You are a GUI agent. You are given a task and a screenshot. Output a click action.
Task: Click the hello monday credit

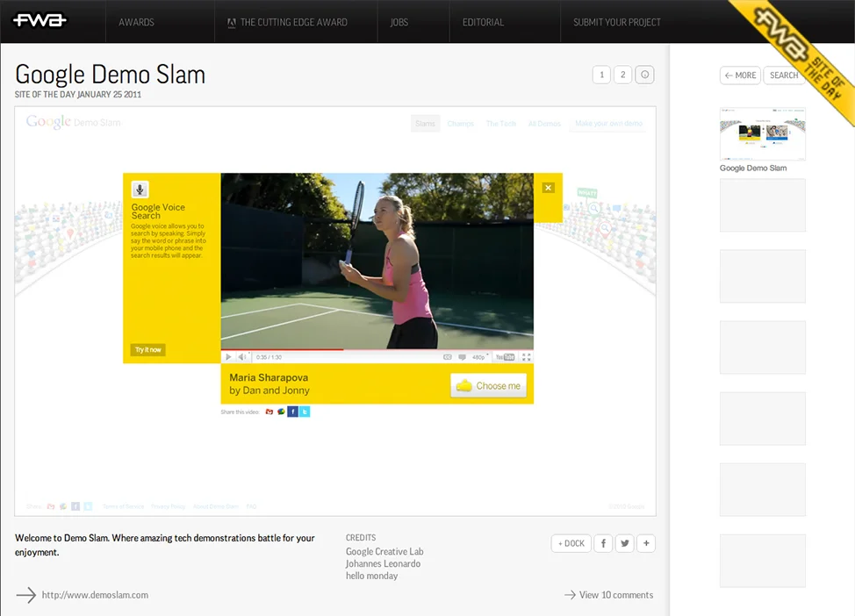click(x=371, y=576)
